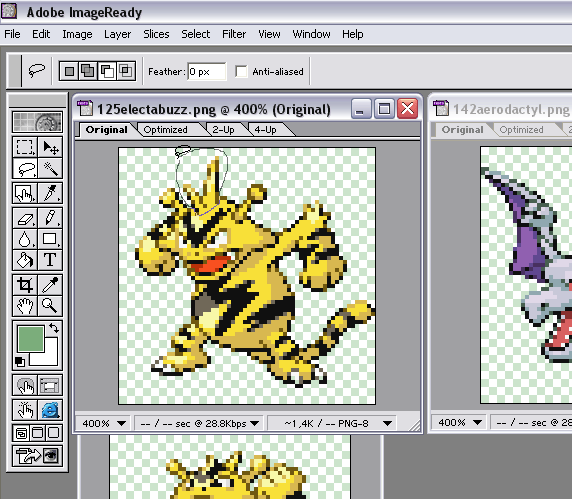Screen dimensions: 572x499
Task: Open PNG-8 file size info dropdown
Action: (x=387, y=423)
